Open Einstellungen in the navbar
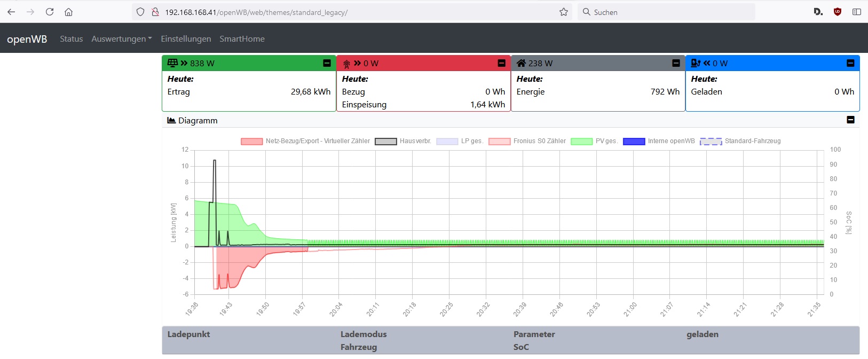The height and width of the screenshot is (359, 868). click(186, 38)
